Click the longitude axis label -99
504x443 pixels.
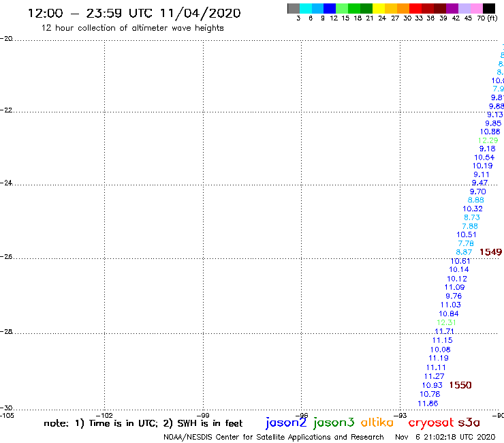click(x=203, y=415)
